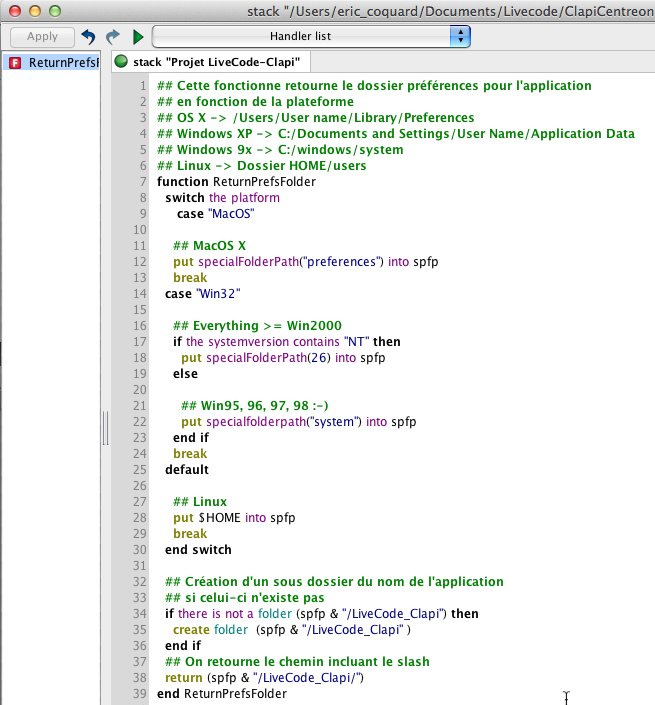Click the green status indicator in the tab
The width and height of the screenshot is (655, 705).
coord(121,61)
